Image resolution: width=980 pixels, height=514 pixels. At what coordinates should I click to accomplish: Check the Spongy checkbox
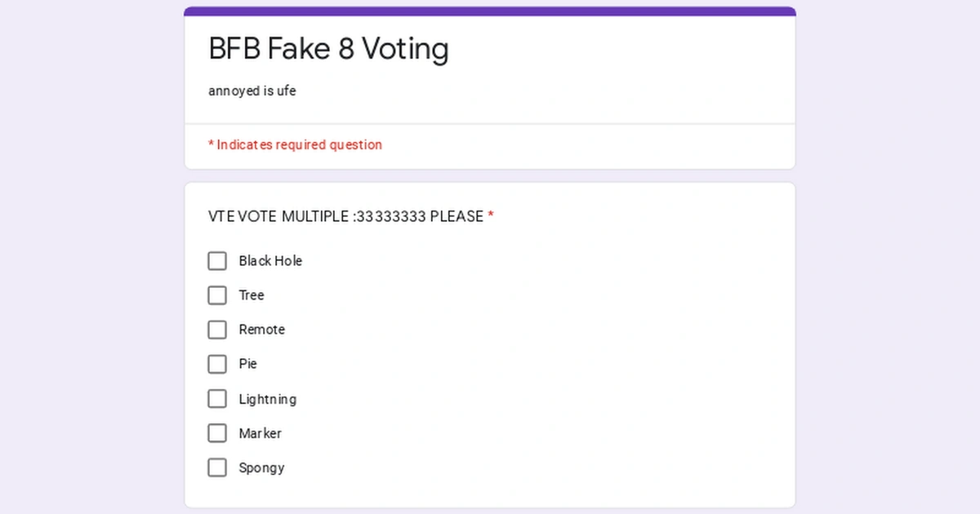(216, 467)
